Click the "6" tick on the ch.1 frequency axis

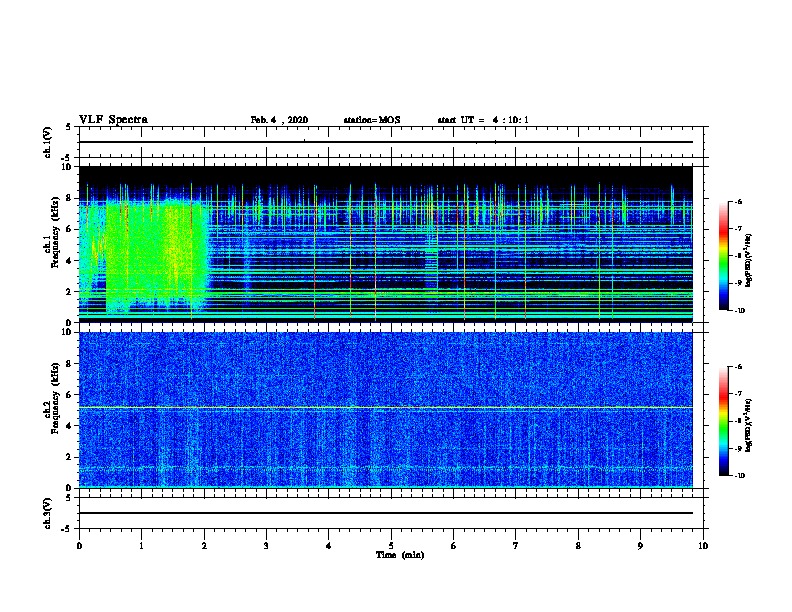pyautogui.click(x=69, y=229)
